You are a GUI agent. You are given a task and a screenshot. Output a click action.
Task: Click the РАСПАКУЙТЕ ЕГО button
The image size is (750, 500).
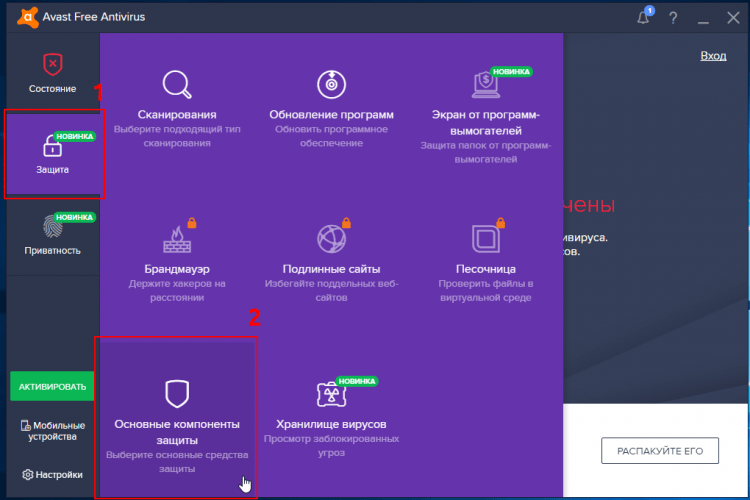pos(660,451)
